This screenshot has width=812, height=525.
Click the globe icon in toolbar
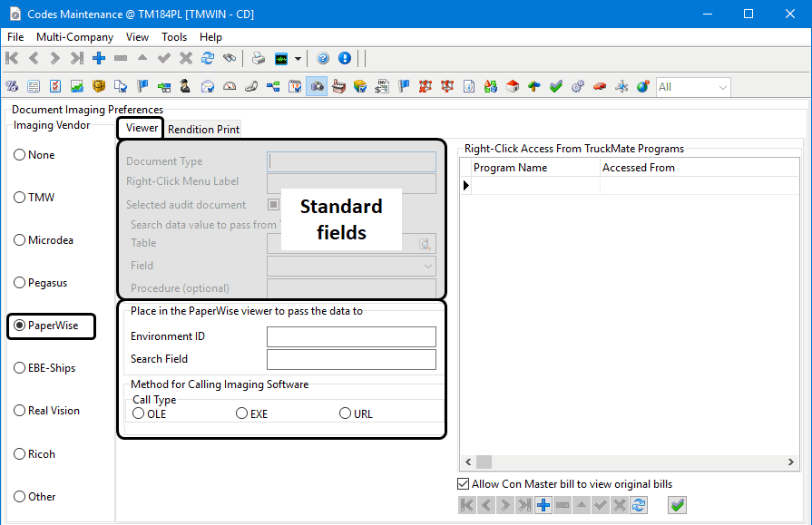coord(642,87)
